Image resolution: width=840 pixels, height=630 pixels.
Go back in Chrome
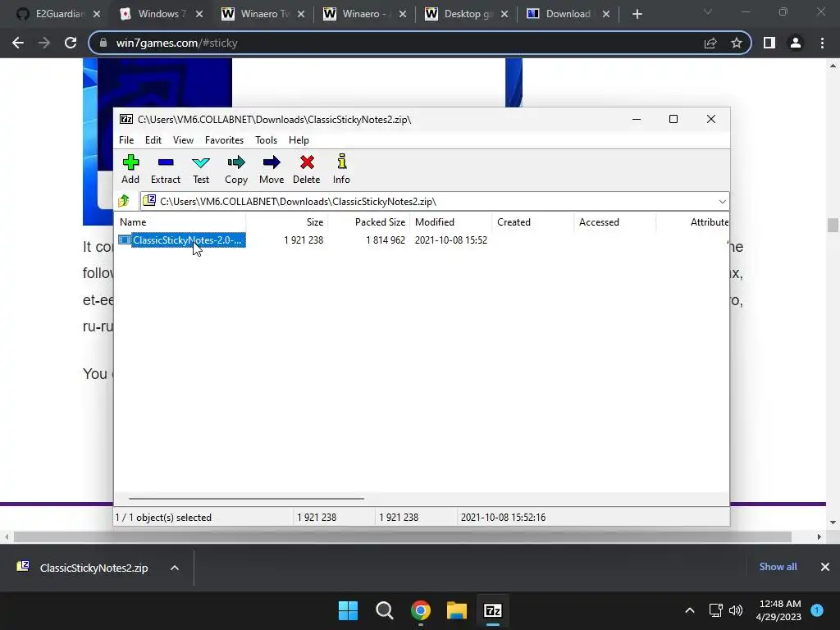click(x=18, y=43)
